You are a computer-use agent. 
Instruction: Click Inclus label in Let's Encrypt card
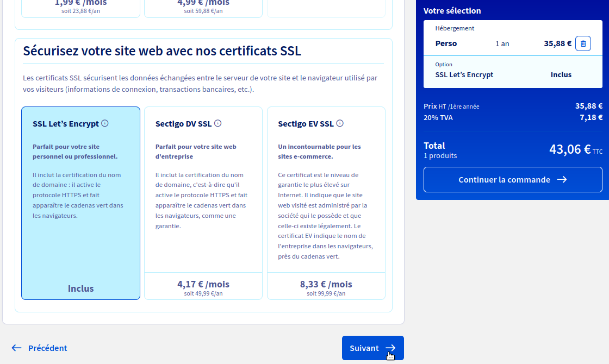pos(80,288)
